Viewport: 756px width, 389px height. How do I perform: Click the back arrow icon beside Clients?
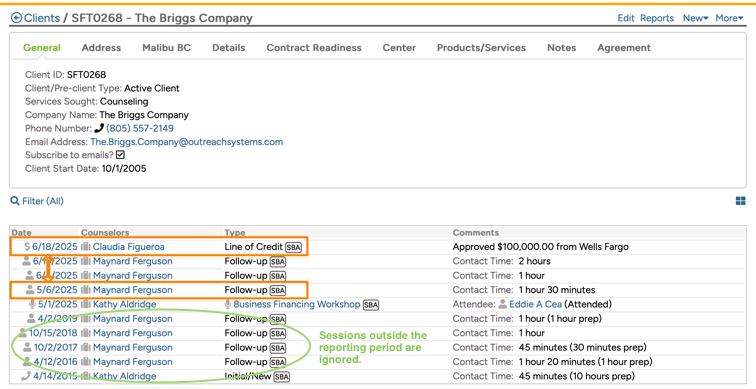tap(16, 18)
